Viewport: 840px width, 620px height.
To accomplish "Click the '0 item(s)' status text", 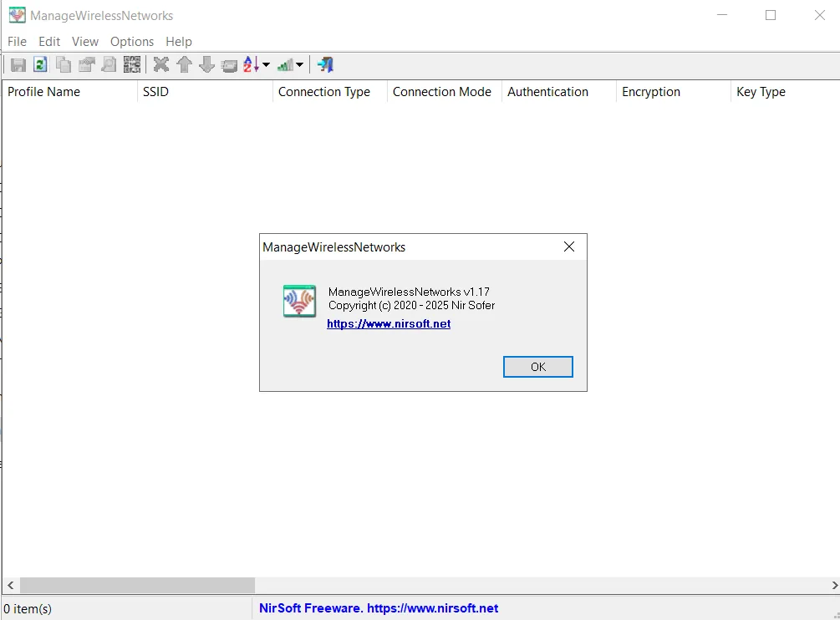I will click(x=28, y=609).
